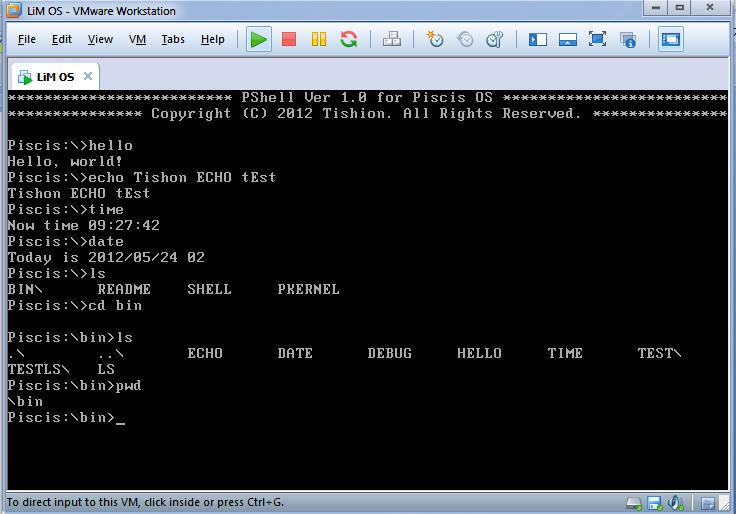Image resolution: width=736 pixels, height=514 pixels.
Task: Open the Edit menu
Action: (61, 39)
